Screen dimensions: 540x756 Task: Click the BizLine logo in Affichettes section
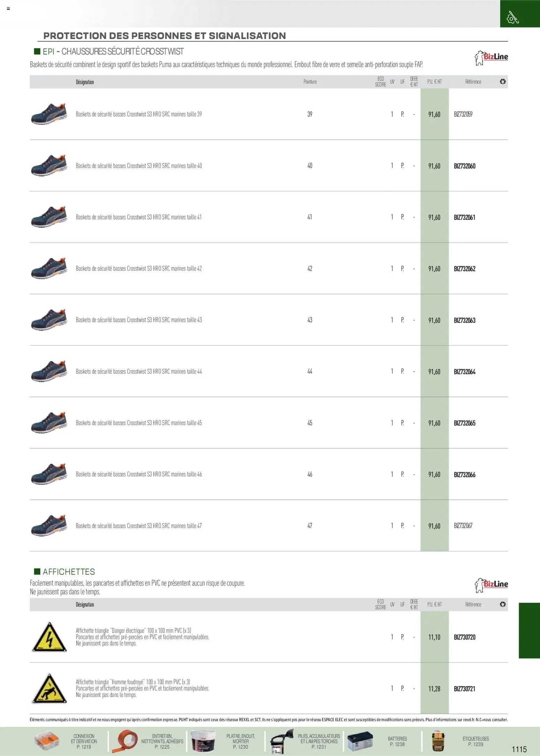(x=491, y=585)
